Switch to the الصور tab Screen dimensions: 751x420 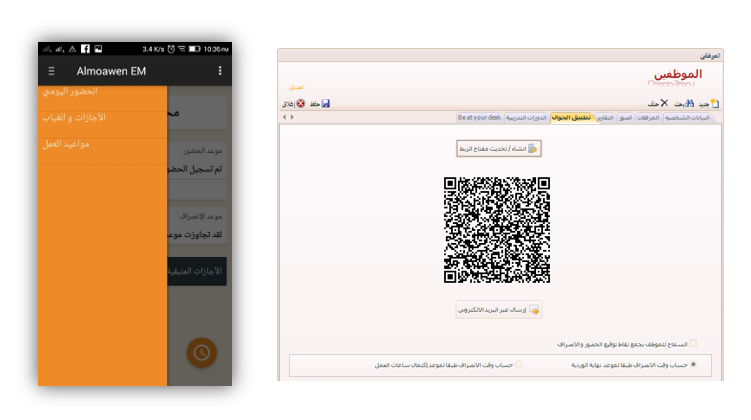click(x=626, y=118)
